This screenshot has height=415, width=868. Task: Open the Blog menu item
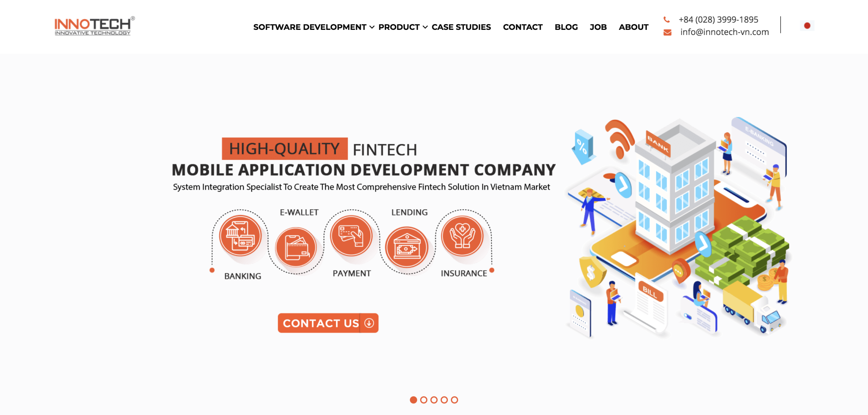click(x=566, y=26)
